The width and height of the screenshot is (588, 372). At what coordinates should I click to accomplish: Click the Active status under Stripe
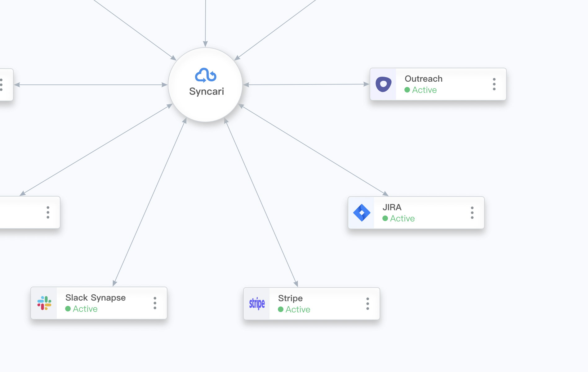[298, 310]
